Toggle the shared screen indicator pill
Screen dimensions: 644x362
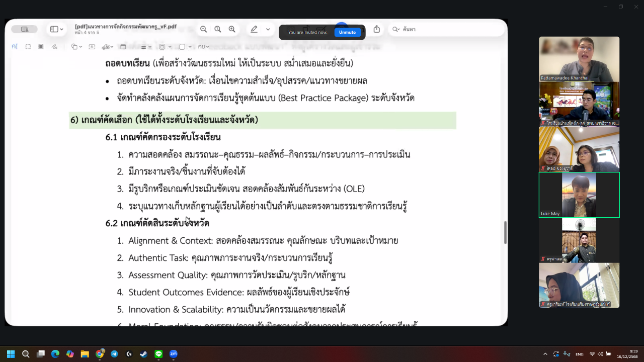click(24, 29)
